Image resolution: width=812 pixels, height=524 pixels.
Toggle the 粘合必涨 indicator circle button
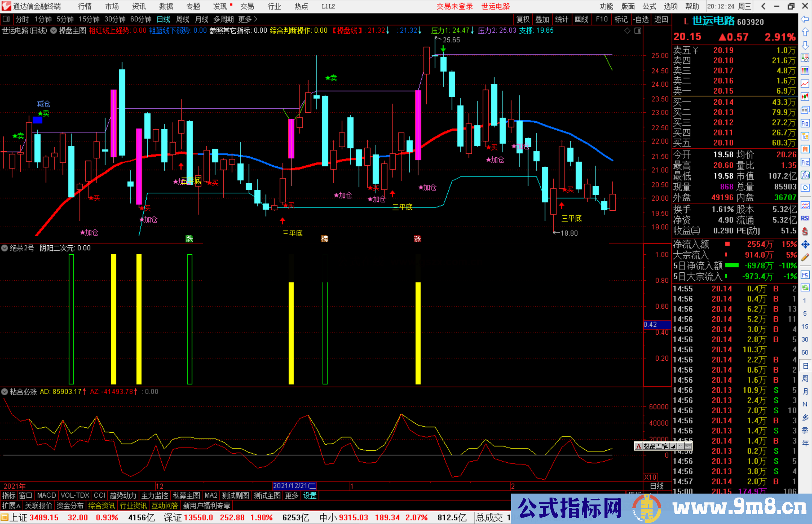pyautogui.click(x=5, y=392)
